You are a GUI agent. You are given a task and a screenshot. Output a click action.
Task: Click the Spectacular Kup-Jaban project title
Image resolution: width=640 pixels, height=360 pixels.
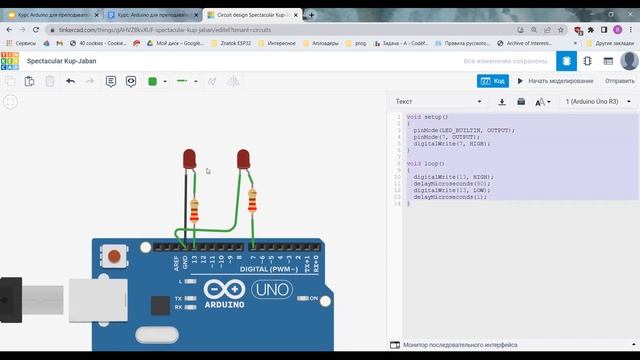click(62, 61)
